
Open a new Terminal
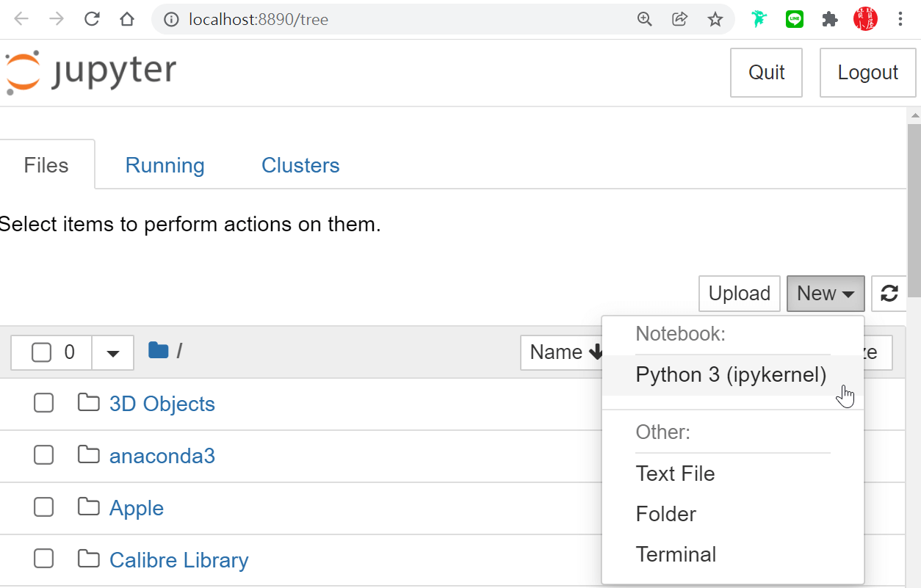click(676, 554)
